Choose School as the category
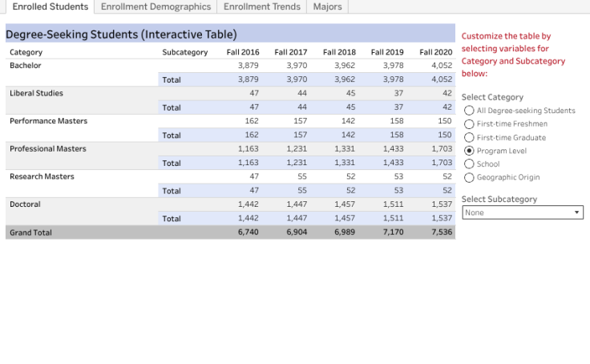This screenshot has height=364, width=590. tap(470, 164)
